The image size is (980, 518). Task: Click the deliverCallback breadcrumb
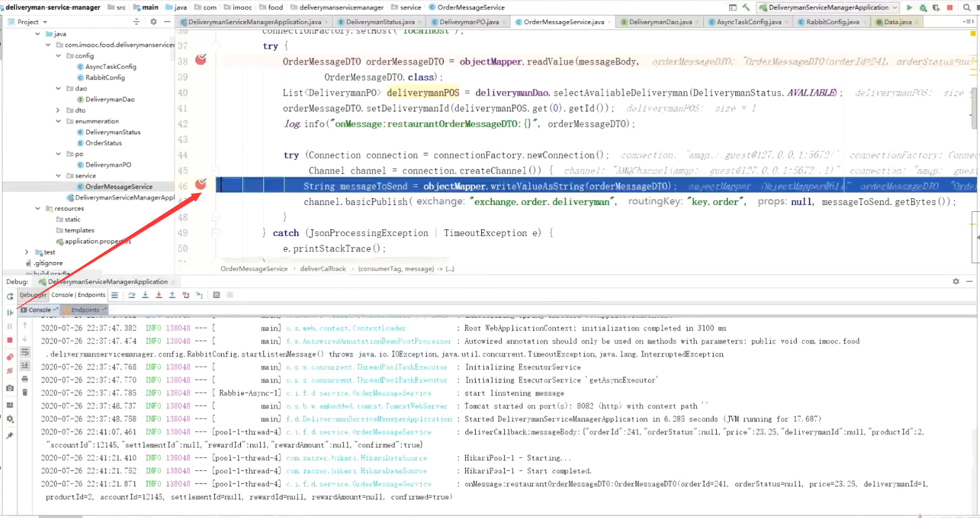coord(323,269)
